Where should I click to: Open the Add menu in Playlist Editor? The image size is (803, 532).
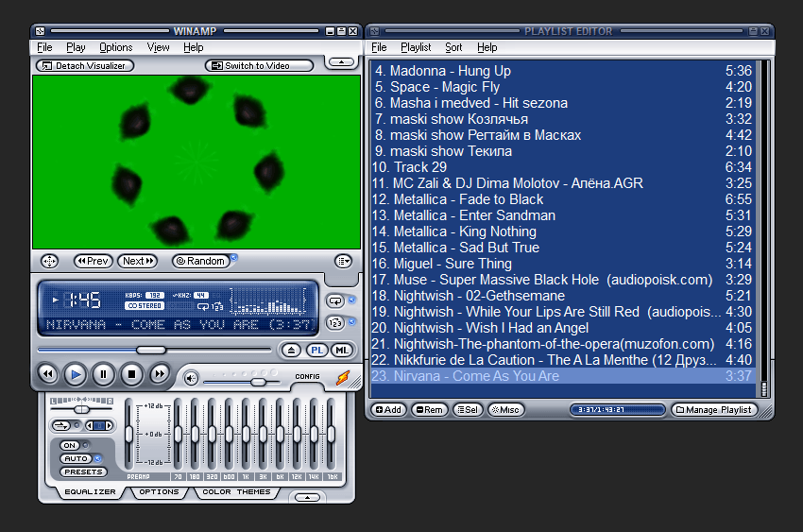[x=388, y=409]
